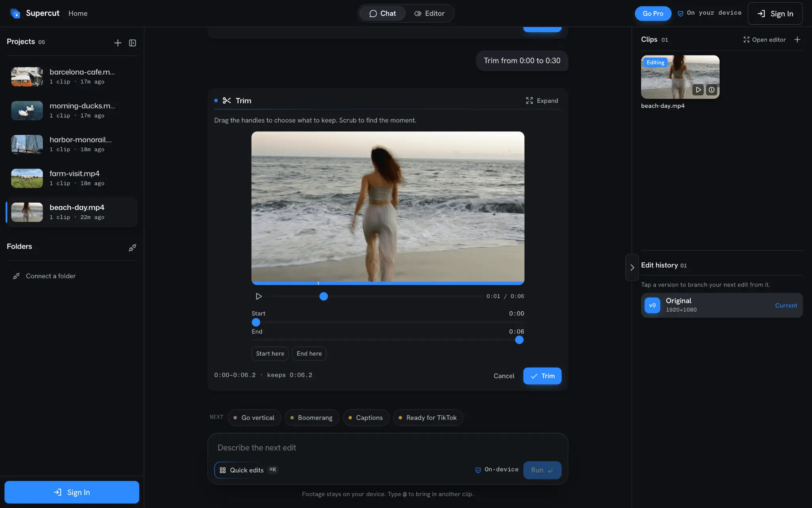Open the farm-visit.mp4 project
The height and width of the screenshot is (508, 812).
pos(72,178)
